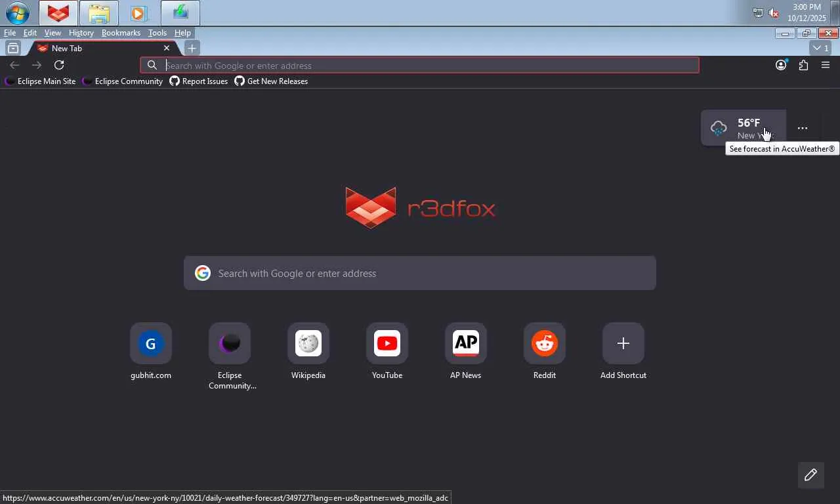Image resolution: width=840 pixels, height=504 pixels.
Task: Open Report Issues bookmark
Action: click(x=199, y=81)
